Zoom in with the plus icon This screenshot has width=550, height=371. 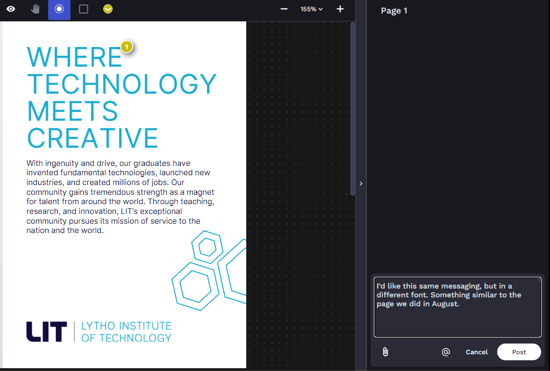pyautogui.click(x=340, y=9)
